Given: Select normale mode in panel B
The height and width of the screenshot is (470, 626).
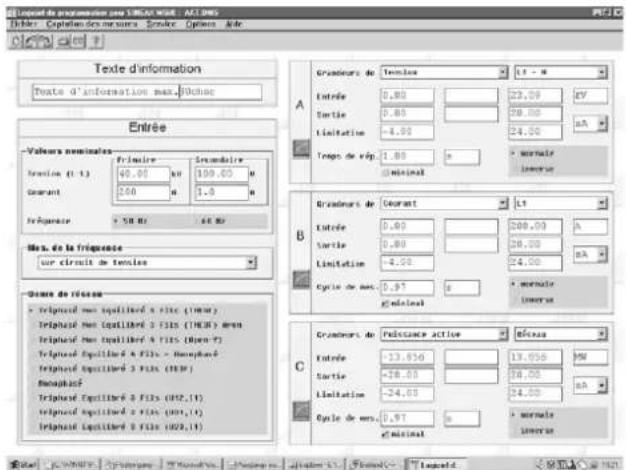Looking at the screenshot, I should point(533,284).
